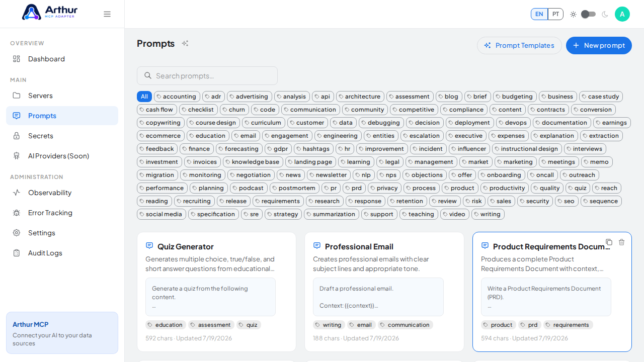
Task: Click the Error Tracking bug icon
Action: (17, 213)
